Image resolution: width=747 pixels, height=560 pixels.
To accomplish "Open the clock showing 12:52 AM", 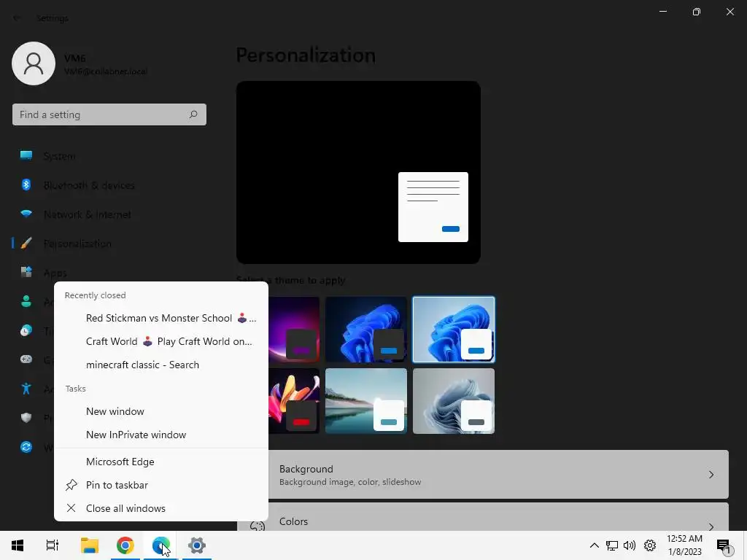I will 684,545.
